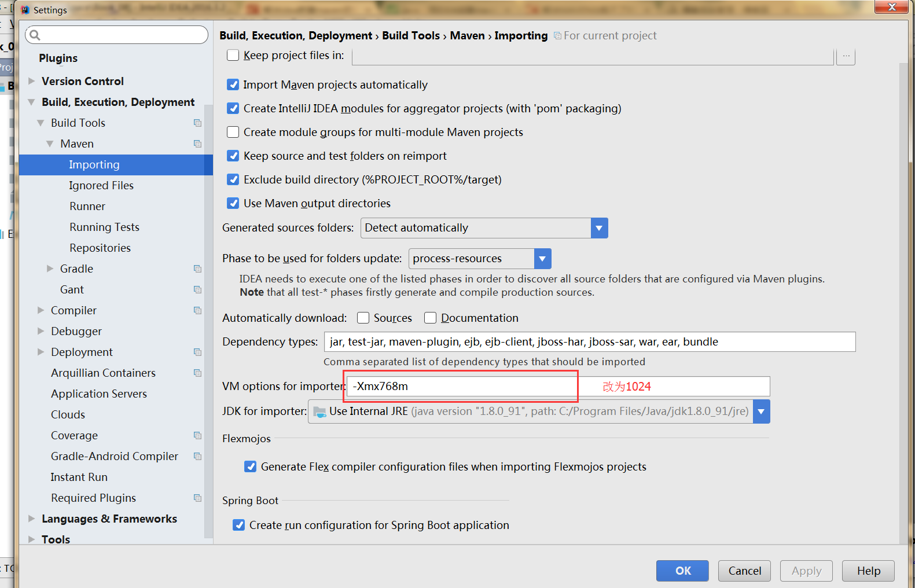Click the For current project icon

557,36
